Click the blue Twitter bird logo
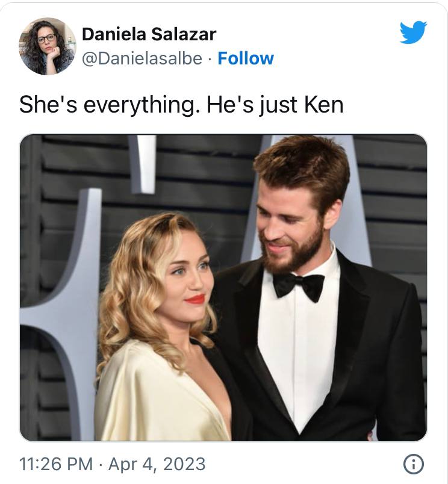 point(413,33)
